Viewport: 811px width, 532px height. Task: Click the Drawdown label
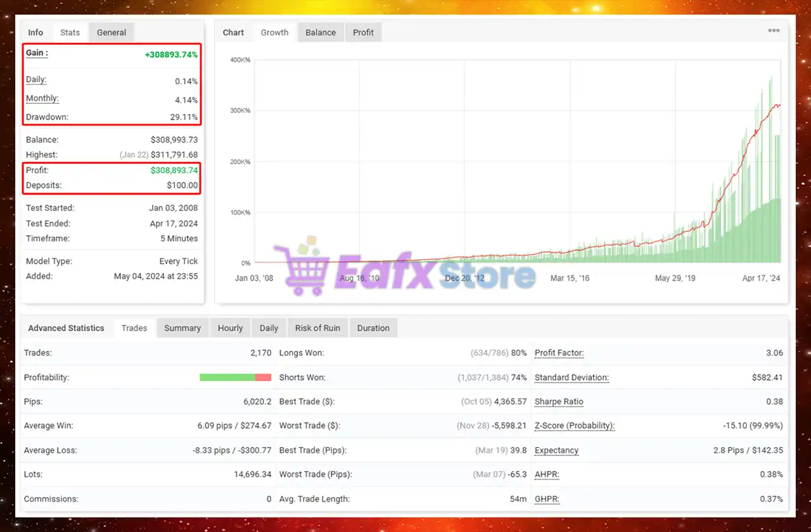(47, 117)
